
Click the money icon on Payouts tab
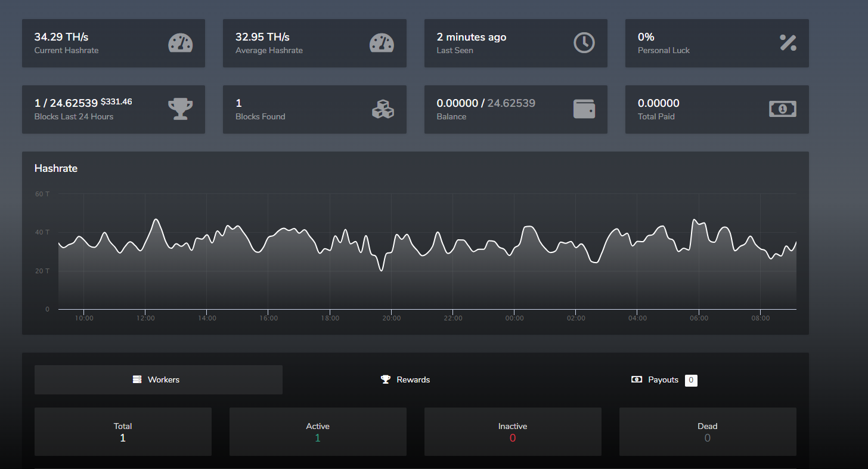pyautogui.click(x=637, y=379)
